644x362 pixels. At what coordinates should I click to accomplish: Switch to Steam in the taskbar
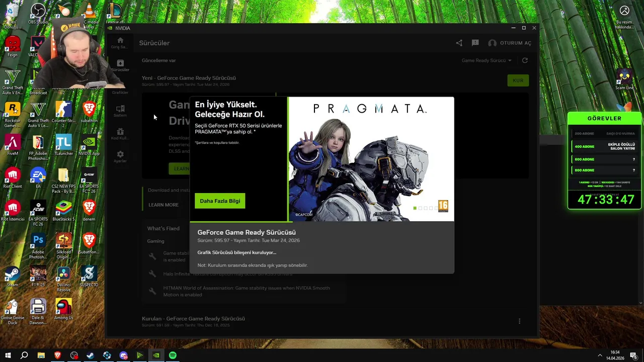(x=91, y=355)
